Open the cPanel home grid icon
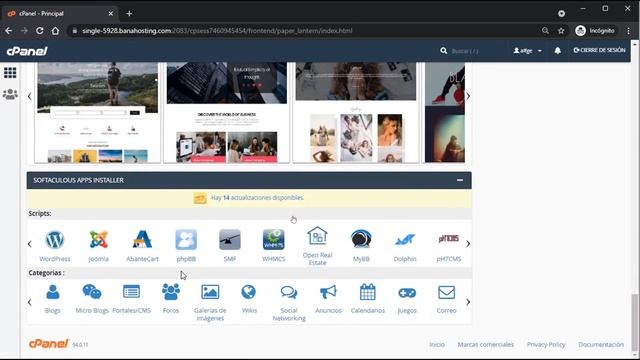The width and height of the screenshot is (640, 360). 10,73
